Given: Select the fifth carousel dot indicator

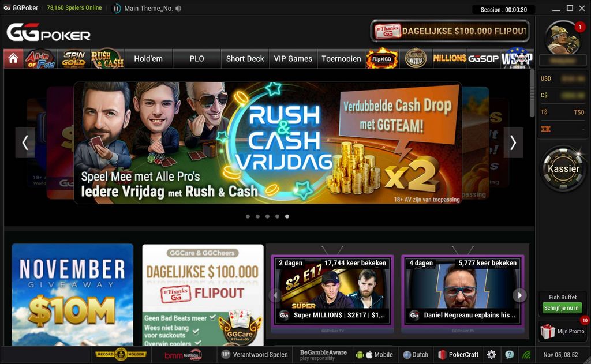Looking at the screenshot, I should [287, 216].
